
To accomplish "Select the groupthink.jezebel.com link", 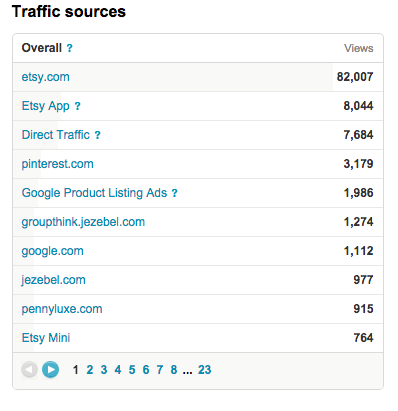I will pos(83,222).
